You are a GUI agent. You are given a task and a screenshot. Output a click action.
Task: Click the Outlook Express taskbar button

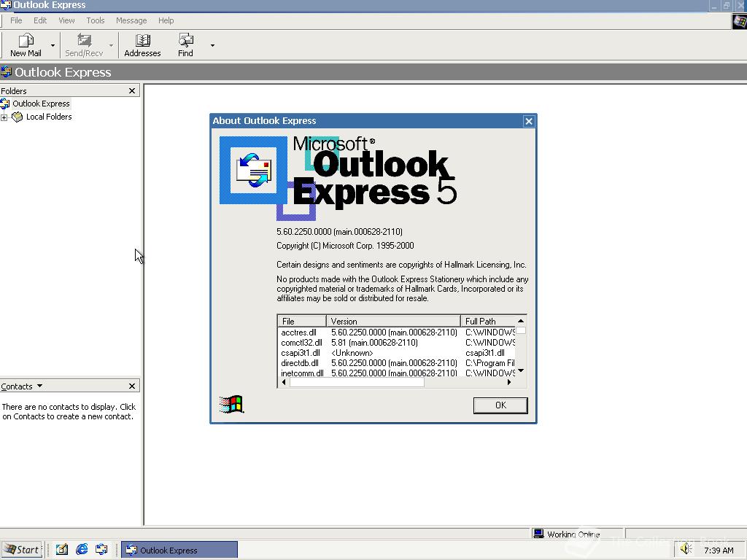(179, 550)
